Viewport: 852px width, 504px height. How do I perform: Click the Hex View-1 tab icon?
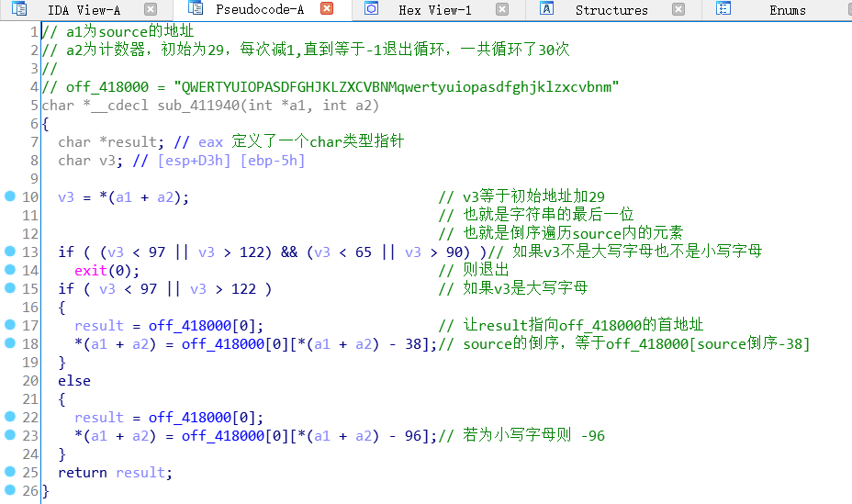(371, 8)
